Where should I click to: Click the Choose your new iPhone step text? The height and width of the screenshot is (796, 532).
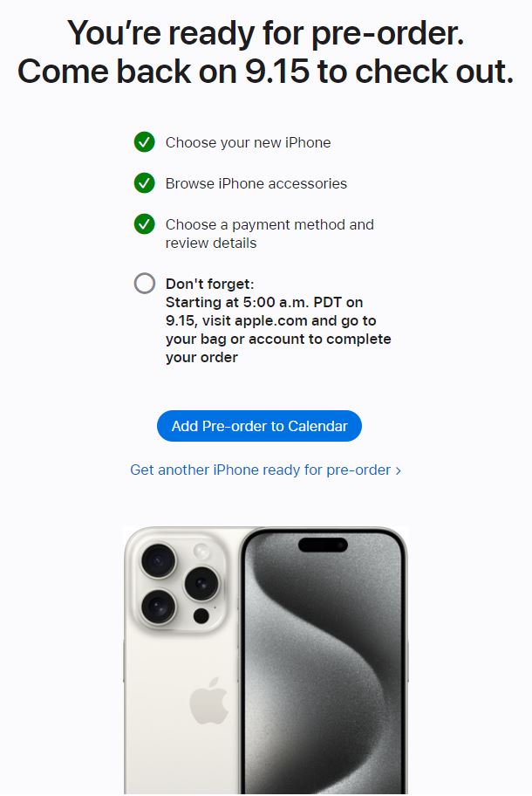(248, 142)
